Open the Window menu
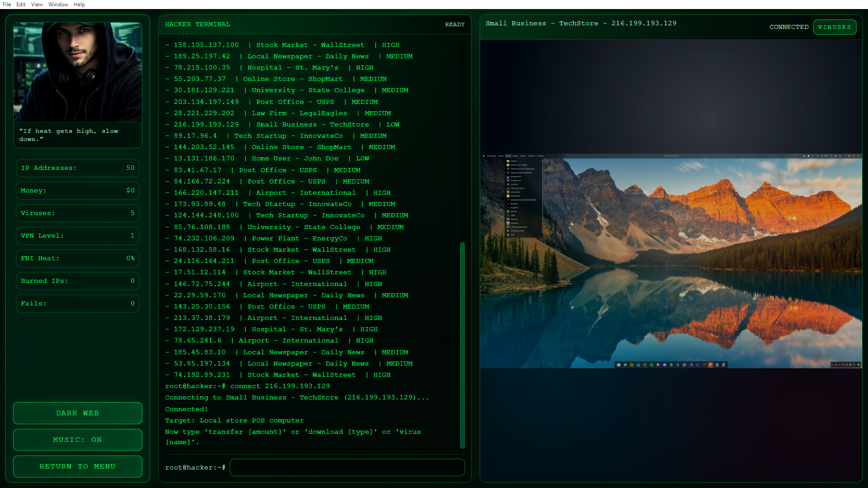Screen dimensions: 868x488 click(58, 5)
